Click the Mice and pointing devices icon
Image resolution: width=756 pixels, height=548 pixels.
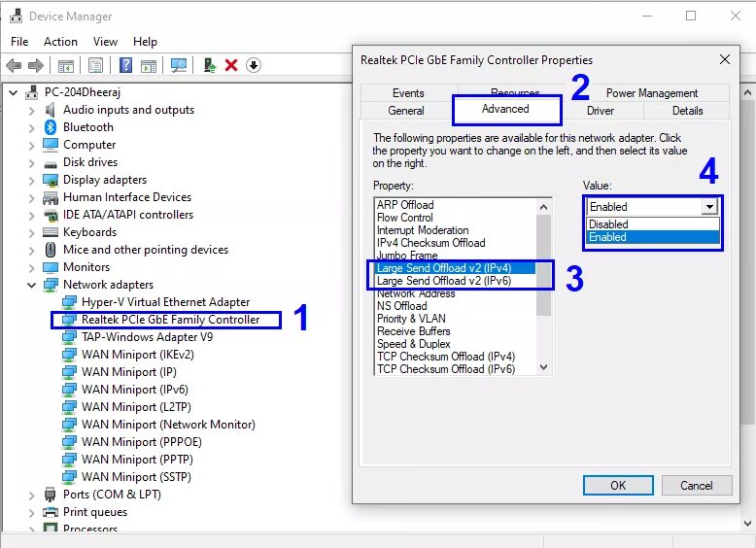(51, 250)
